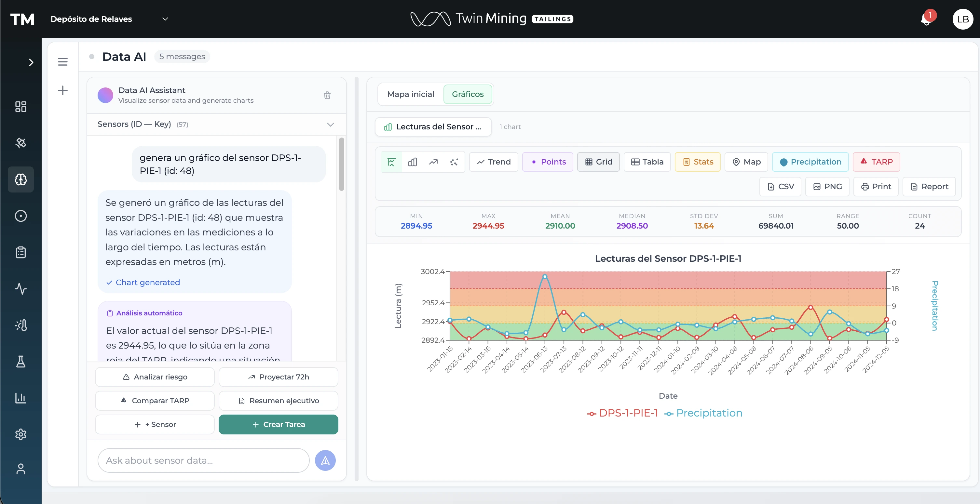This screenshot has height=504, width=980.
Task: Expand the left sidebar chevron
Action: [31, 62]
